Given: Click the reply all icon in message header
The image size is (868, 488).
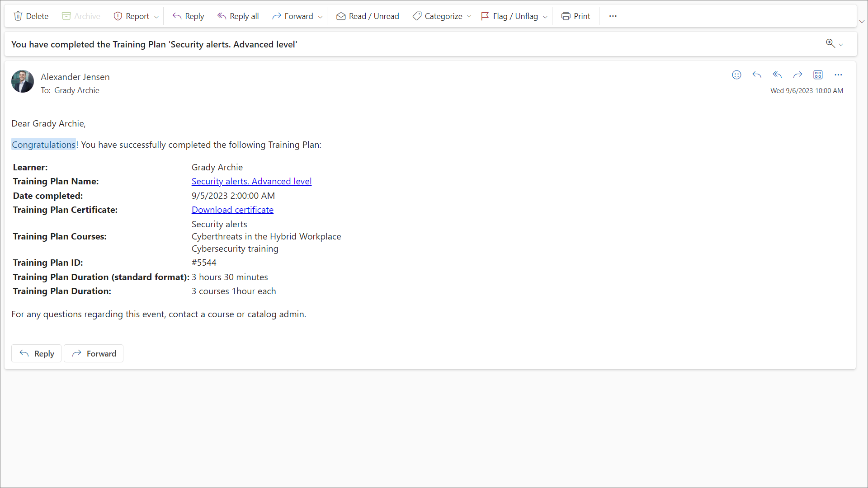Looking at the screenshot, I should pyautogui.click(x=777, y=75).
